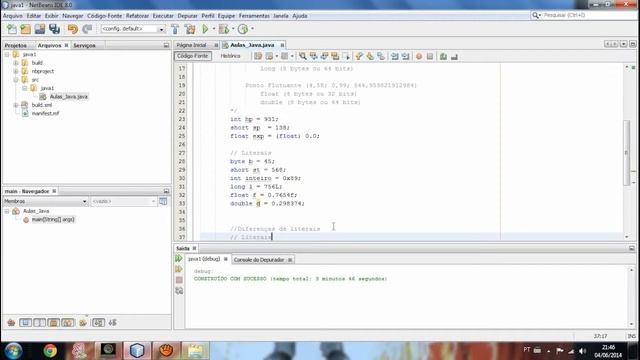
Task: Toggle Show Static Members filter in Navegador
Action: [40, 323]
